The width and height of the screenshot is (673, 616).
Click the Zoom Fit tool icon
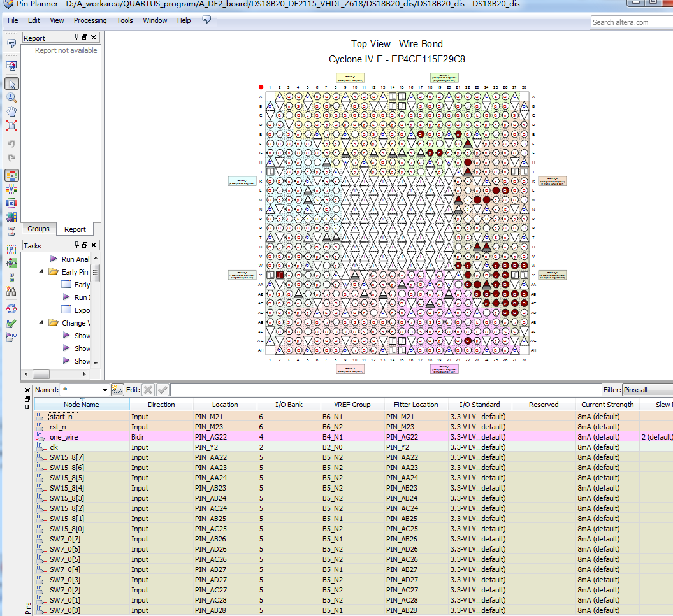coord(11,125)
